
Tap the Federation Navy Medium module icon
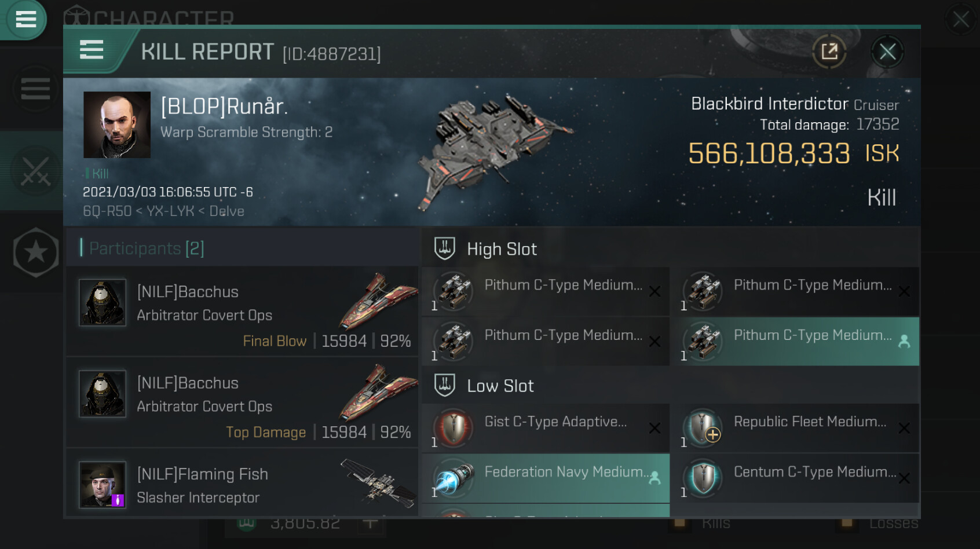pyautogui.click(x=454, y=479)
